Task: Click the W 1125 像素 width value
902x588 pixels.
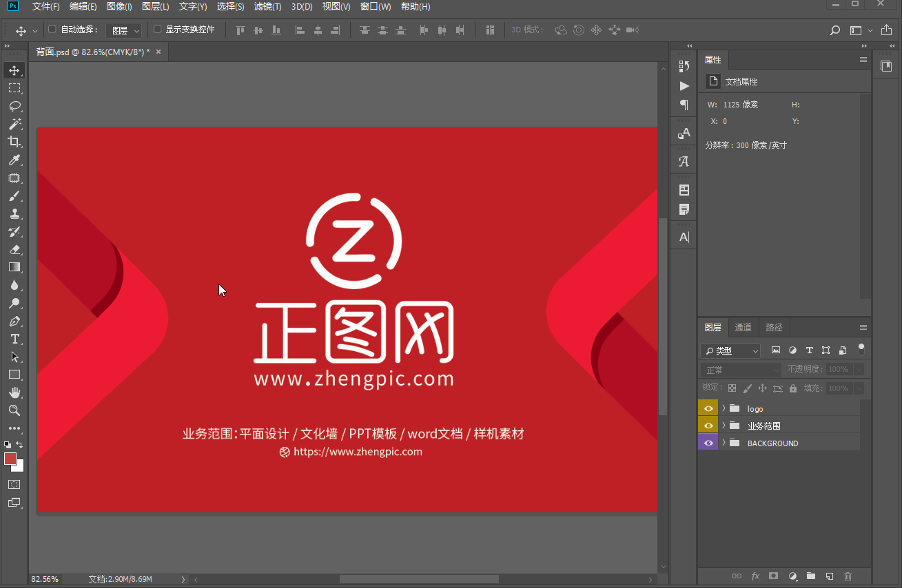Action: click(x=741, y=105)
